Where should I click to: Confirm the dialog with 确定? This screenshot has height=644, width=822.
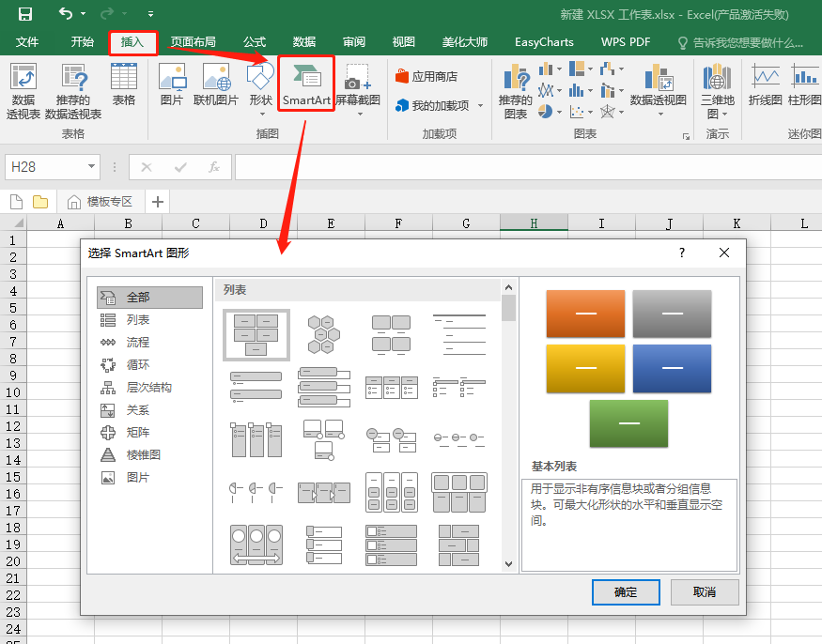[626, 592]
